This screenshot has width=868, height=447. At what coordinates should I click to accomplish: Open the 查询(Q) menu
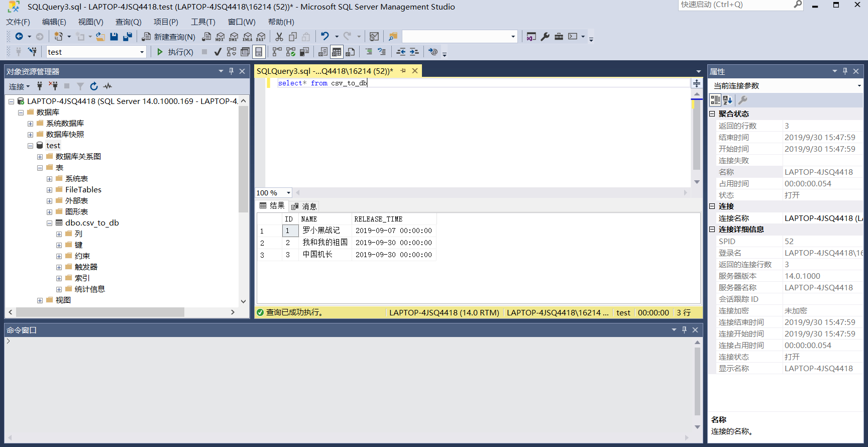[x=128, y=22]
